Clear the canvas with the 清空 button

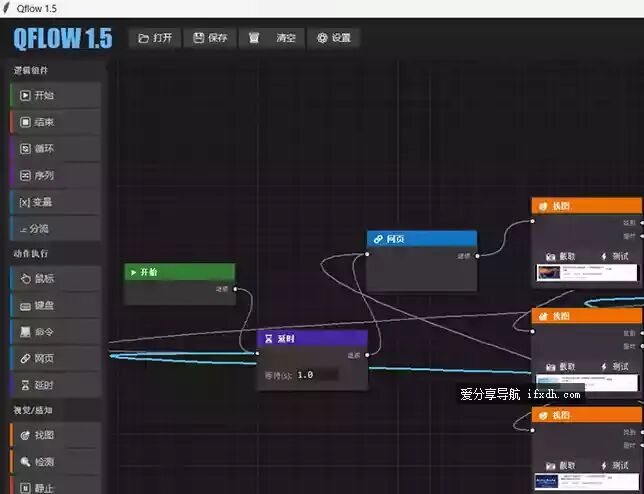[x=271, y=38]
